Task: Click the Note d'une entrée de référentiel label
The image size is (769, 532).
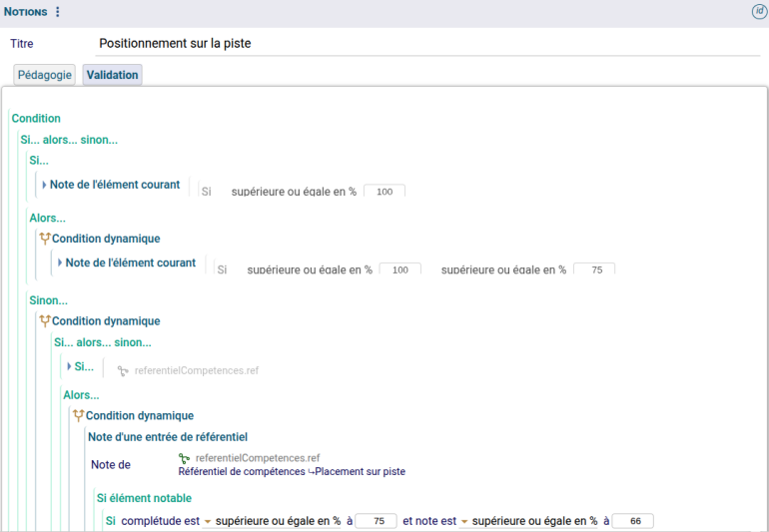Action: coord(168,437)
